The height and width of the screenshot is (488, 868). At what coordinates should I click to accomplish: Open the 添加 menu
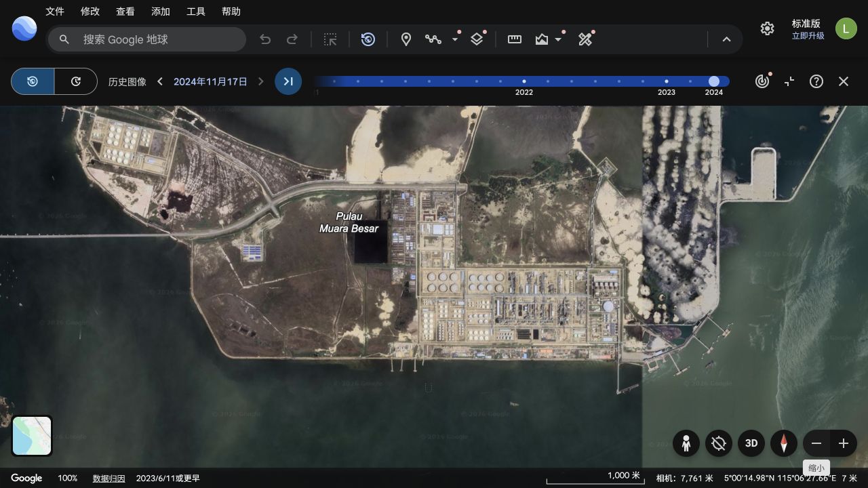coord(161,12)
